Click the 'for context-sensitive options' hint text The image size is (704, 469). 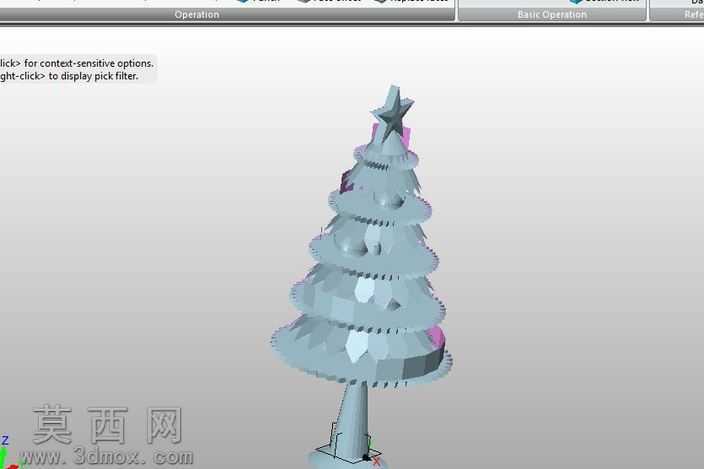tap(89, 63)
